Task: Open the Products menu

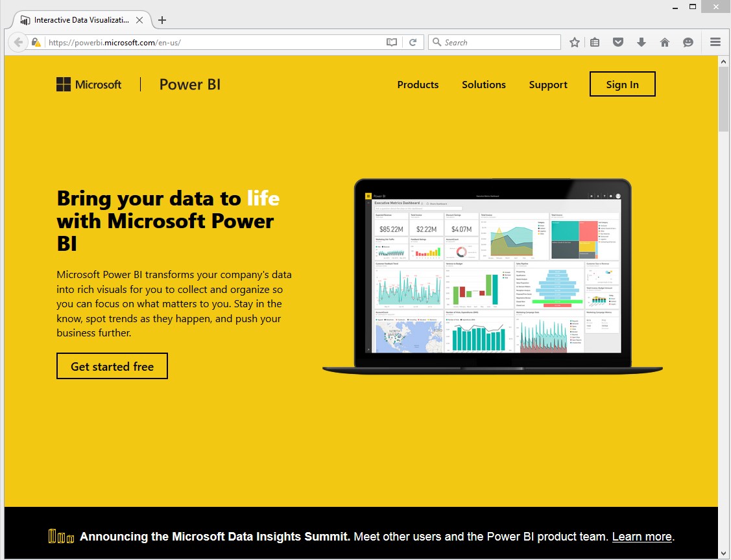Action: [x=418, y=85]
